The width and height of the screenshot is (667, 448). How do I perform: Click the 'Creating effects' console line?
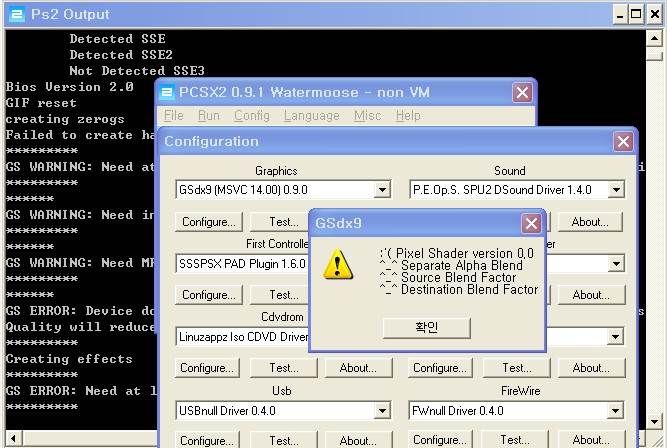pyautogui.click(x=69, y=359)
